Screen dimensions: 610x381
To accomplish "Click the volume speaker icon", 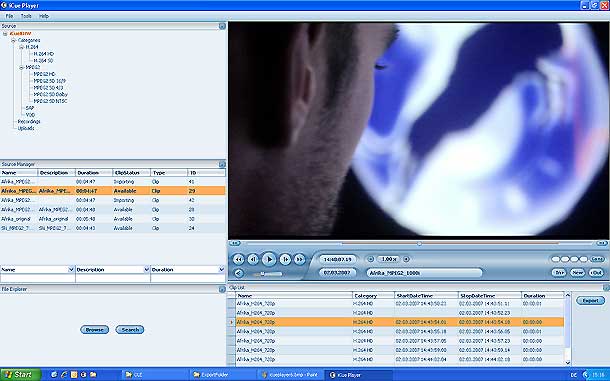I will point(239,274).
